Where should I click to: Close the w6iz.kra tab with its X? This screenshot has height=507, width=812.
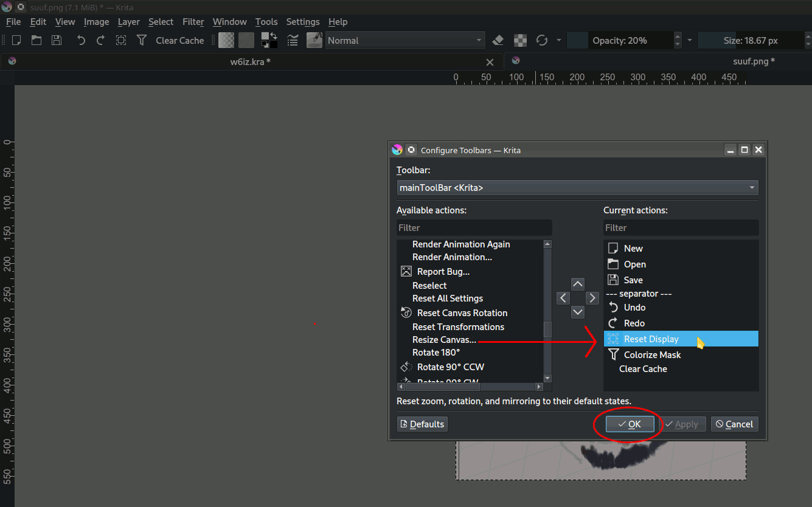(x=490, y=62)
